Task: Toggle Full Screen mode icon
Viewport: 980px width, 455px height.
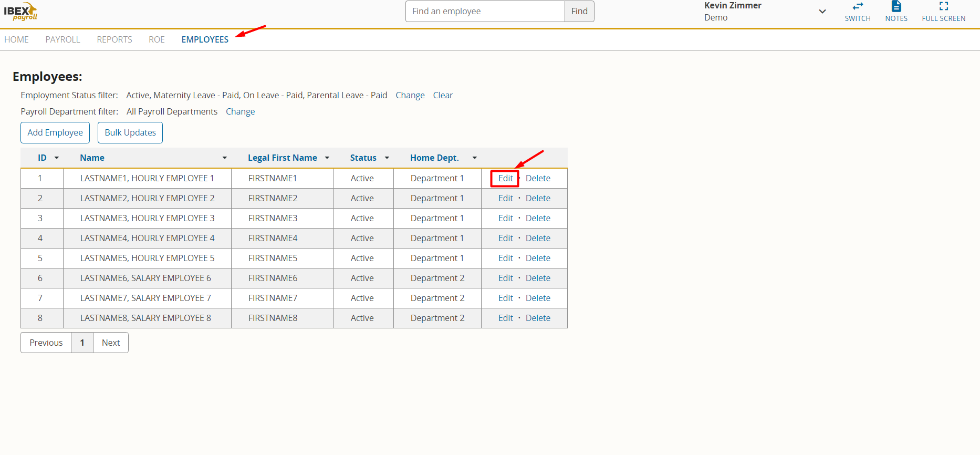Action: 944,6
